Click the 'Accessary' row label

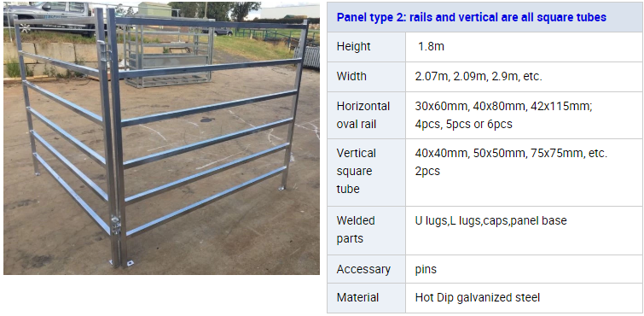coord(363,270)
